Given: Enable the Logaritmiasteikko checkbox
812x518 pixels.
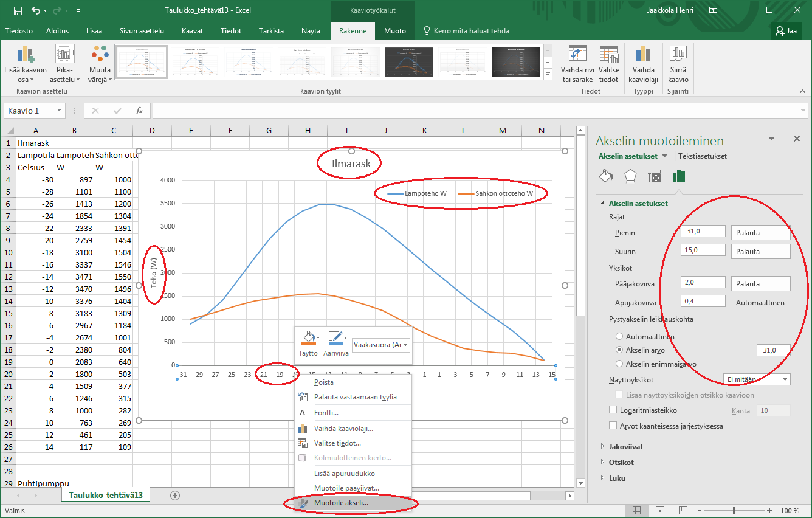Looking at the screenshot, I should pyautogui.click(x=613, y=410).
